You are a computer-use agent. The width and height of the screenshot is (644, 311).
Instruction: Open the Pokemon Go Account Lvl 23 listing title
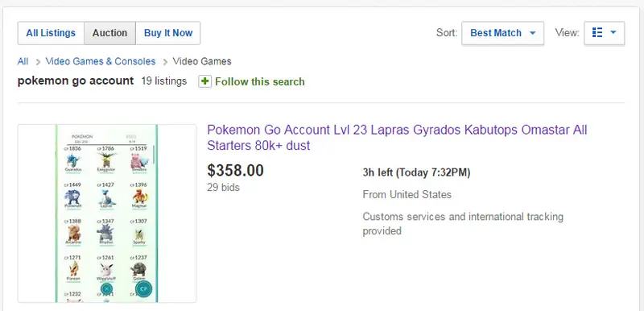[x=397, y=138]
